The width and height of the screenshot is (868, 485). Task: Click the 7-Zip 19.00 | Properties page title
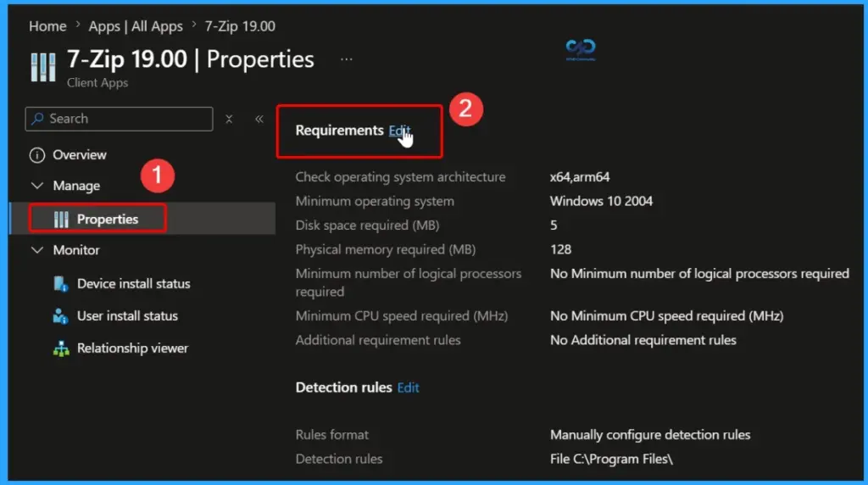click(191, 60)
